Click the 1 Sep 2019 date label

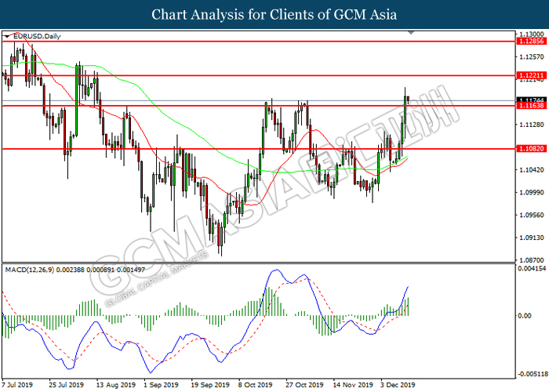pyautogui.click(x=161, y=385)
